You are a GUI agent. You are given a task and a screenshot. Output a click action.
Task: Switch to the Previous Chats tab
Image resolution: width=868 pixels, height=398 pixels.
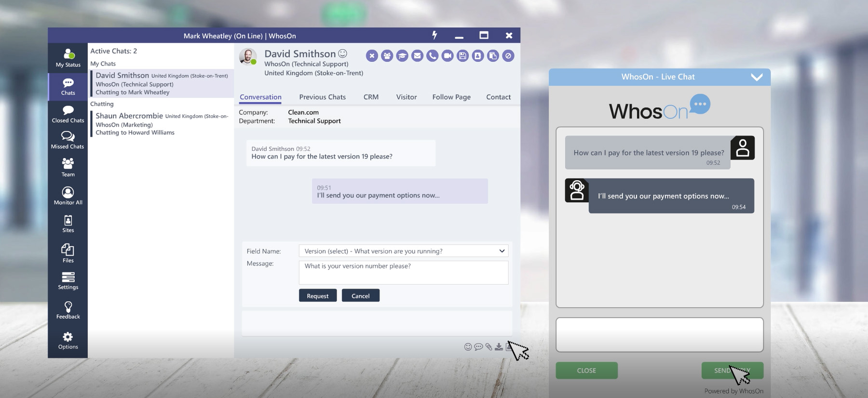point(322,97)
